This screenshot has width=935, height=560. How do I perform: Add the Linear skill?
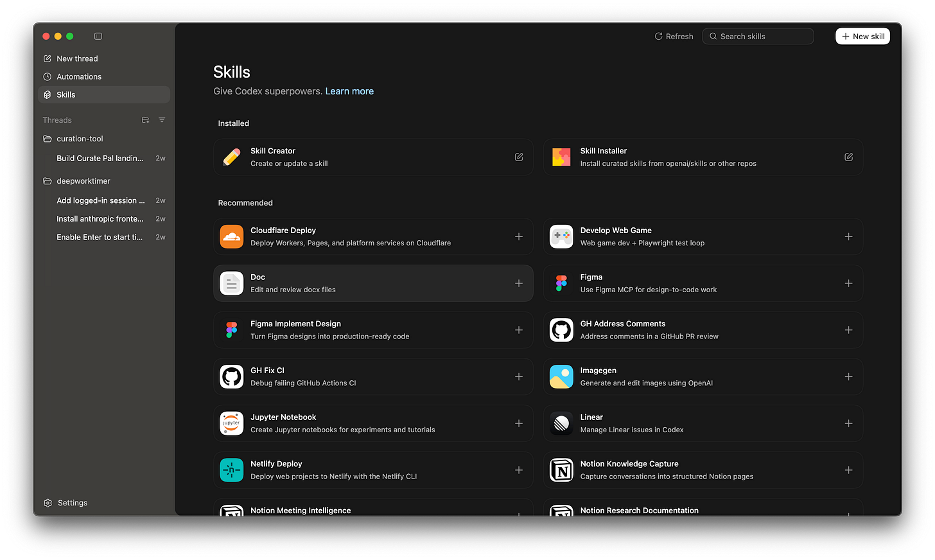(x=848, y=423)
